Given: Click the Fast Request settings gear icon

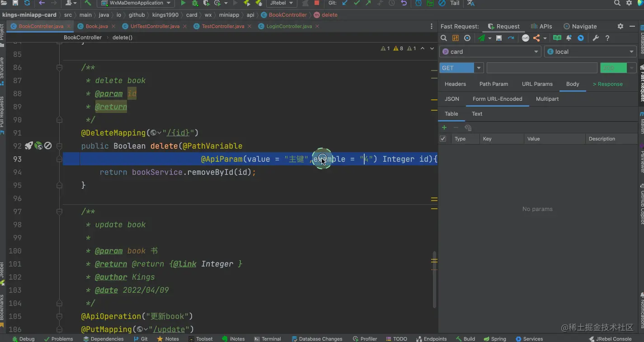Looking at the screenshot, I should [x=620, y=26].
